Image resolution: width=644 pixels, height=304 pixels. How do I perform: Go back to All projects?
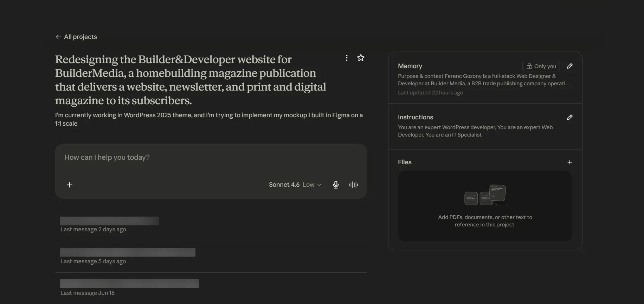click(x=76, y=37)
